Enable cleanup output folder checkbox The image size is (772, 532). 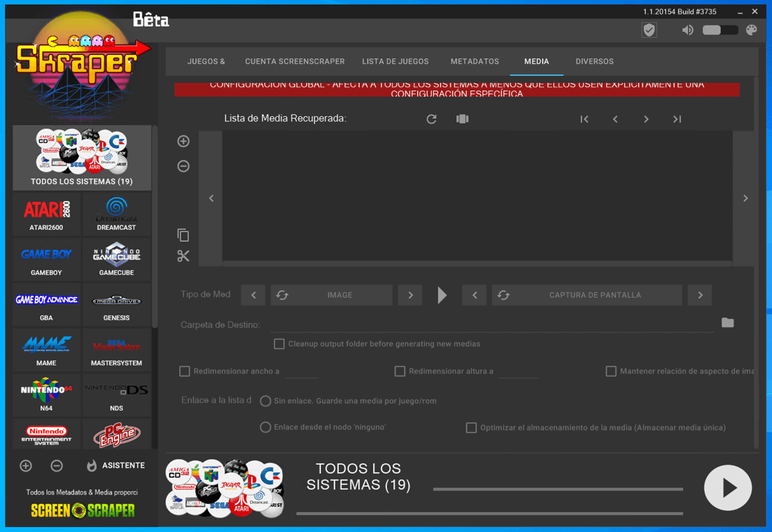[279, 344]
